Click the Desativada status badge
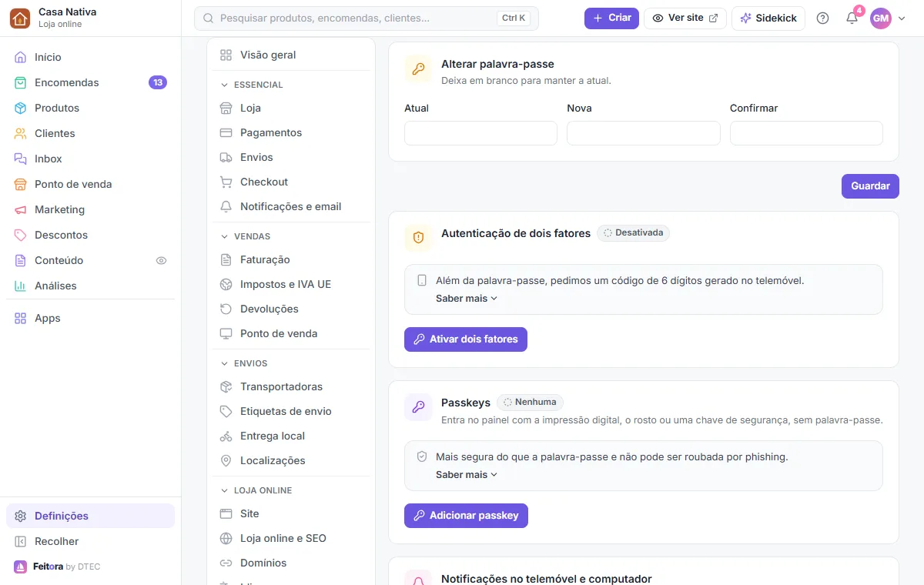This screenshot has height=585, width=924. [x=633, y=232]
